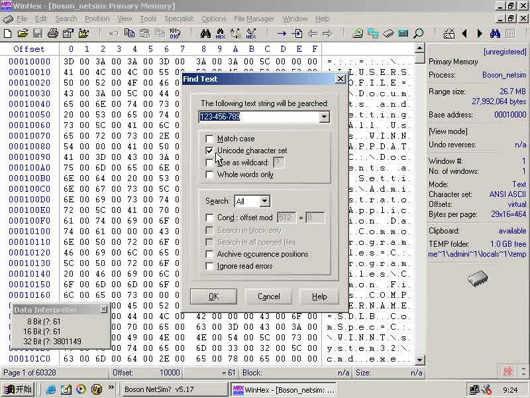Click OK in Find Text dialog
Viewport: 530px width, 398px height.
click(213, 297)
